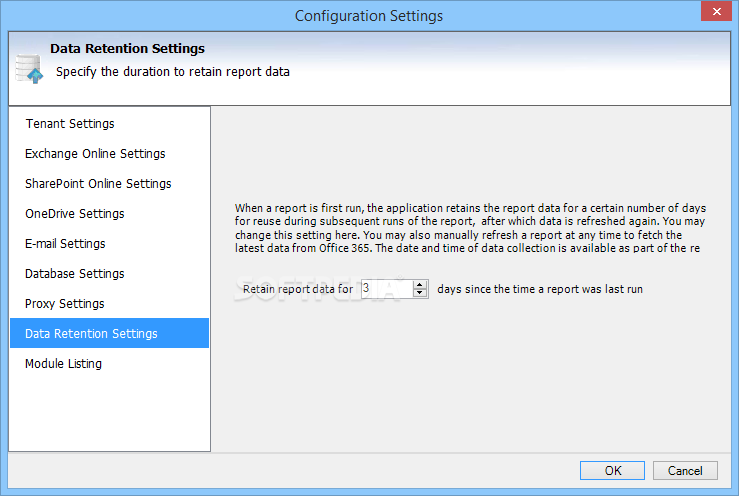
Task: Click the Cancel button
Action: pyautogui.click(x=685, y=471)
